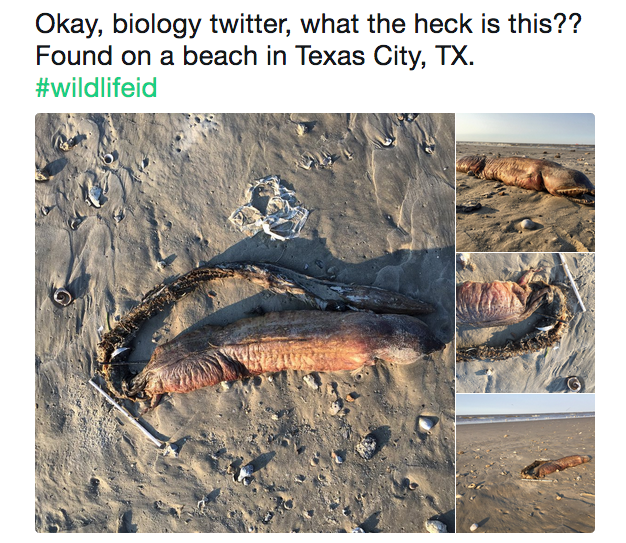This screenshot has height=543, width=626.
Task: Open the bottom-right distant beach photo thumbnail
Action: click(x=525, y=462)
